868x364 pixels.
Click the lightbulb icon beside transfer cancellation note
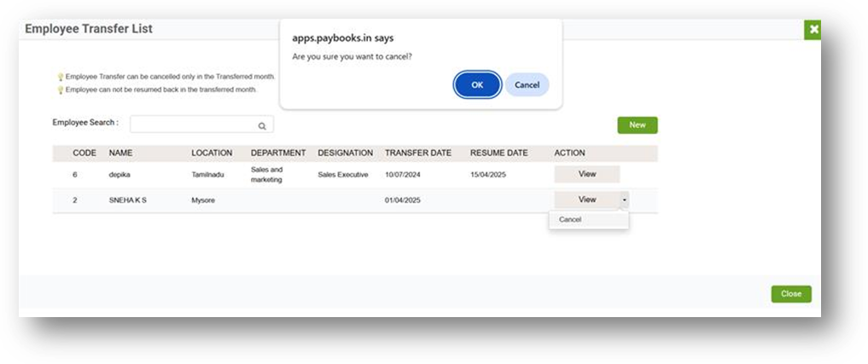(61, 78)
